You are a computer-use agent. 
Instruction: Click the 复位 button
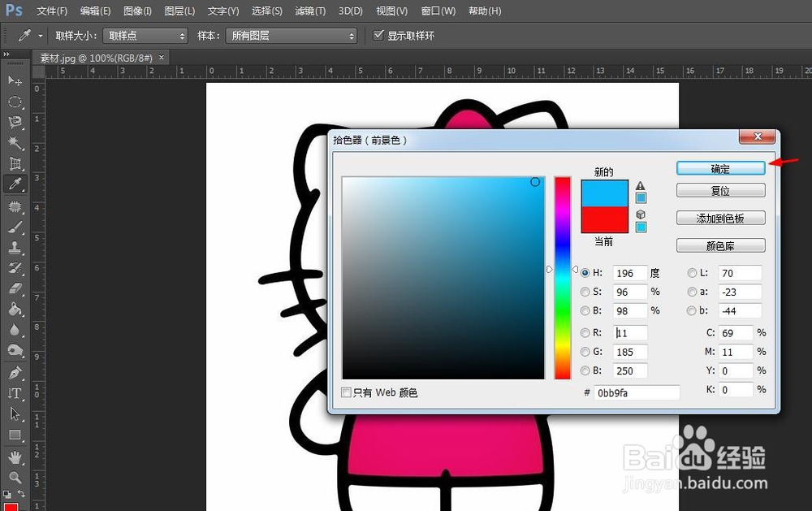tap(720, 191)
